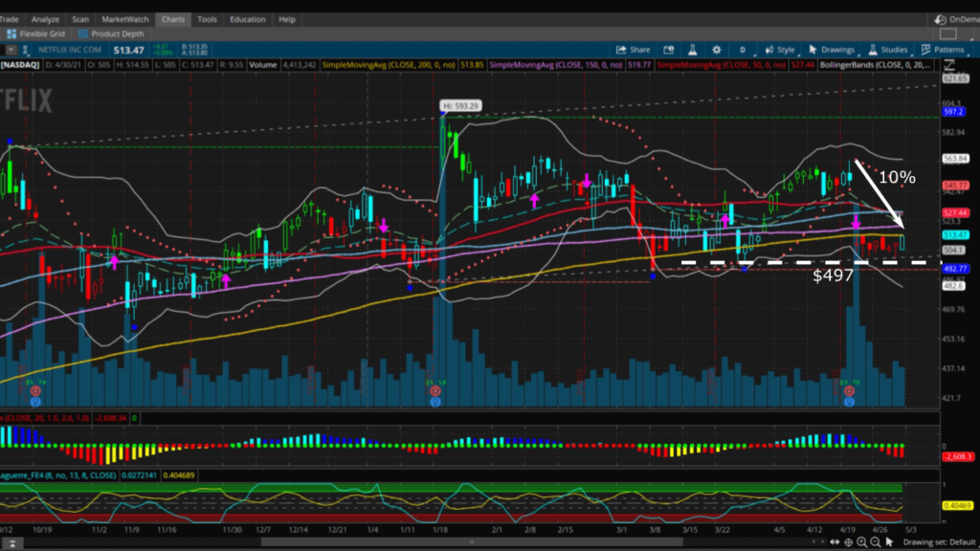Expand the symbol selector dropdown arrow
Viewport: 980px width, 551px height.
pyautogui.click(x=11, y=50)
